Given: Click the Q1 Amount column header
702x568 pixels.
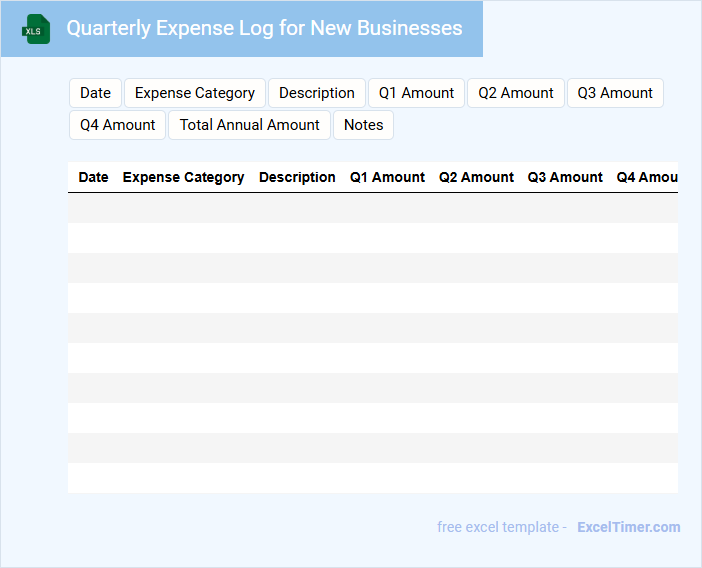Looking at the screenshot, I should point(387,177).
